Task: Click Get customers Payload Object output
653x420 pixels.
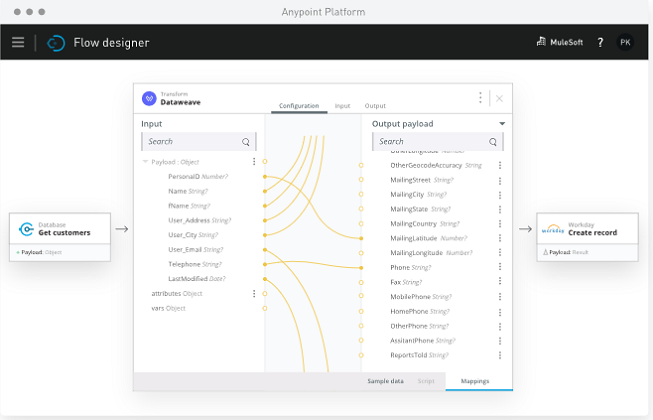Action: [39, 252]
